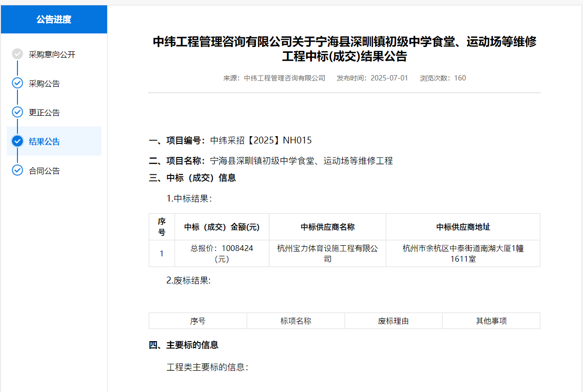Click the 中标供应商名称 column header
Screen dimensions: 583x392
click(x=328, y=227)
